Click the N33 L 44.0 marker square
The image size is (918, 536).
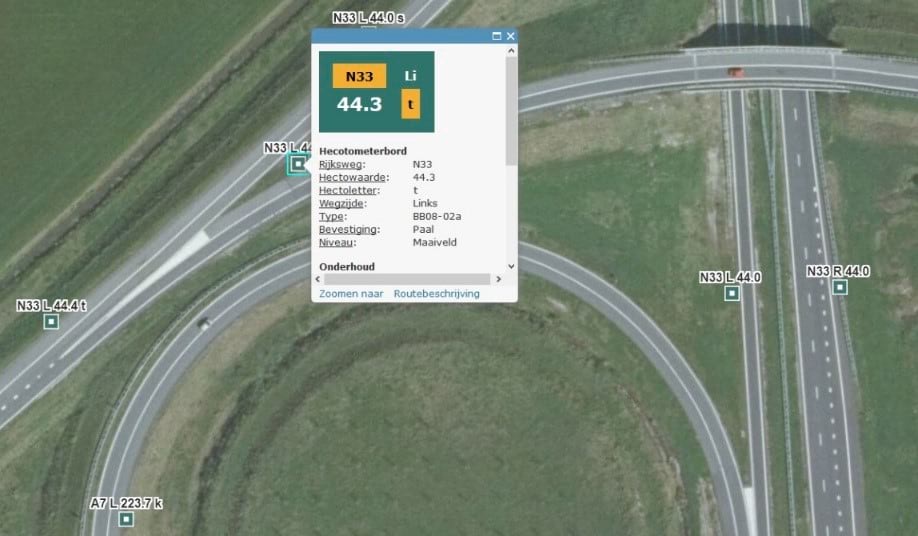pos(731,293)
